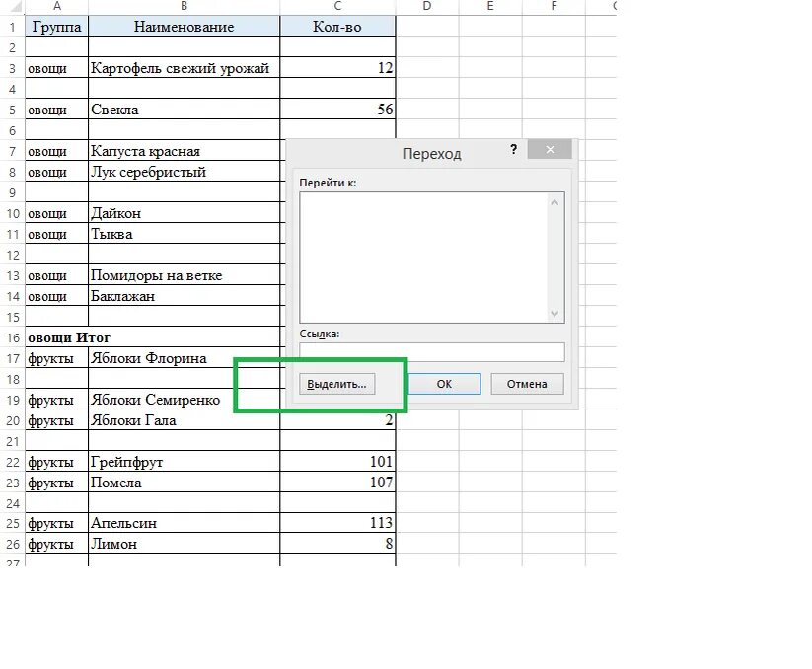
Task: Select column B header
Action: pyautogui.click(x=184, y=6)
